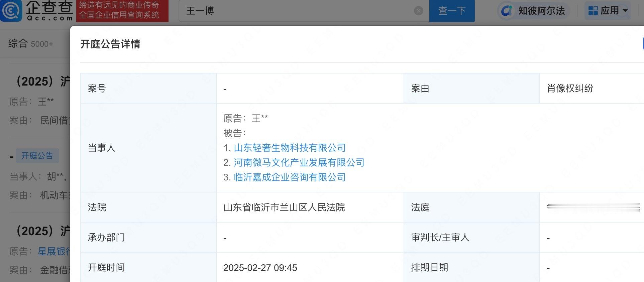
Task: Focus the search box containing 王一博
Action: pyautogui.click(x=304, y=11)
